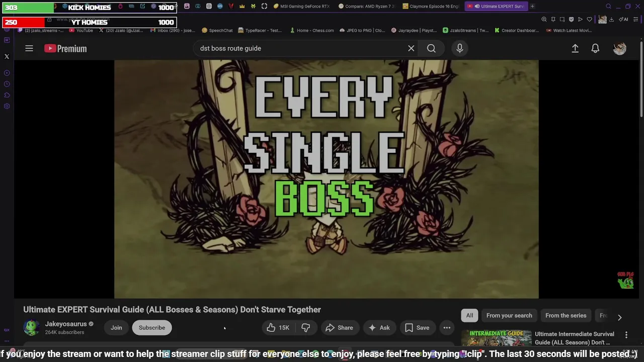
Task: Switch to Compare: AMD Ryzen 7 tab
Action: click(367, 6)
